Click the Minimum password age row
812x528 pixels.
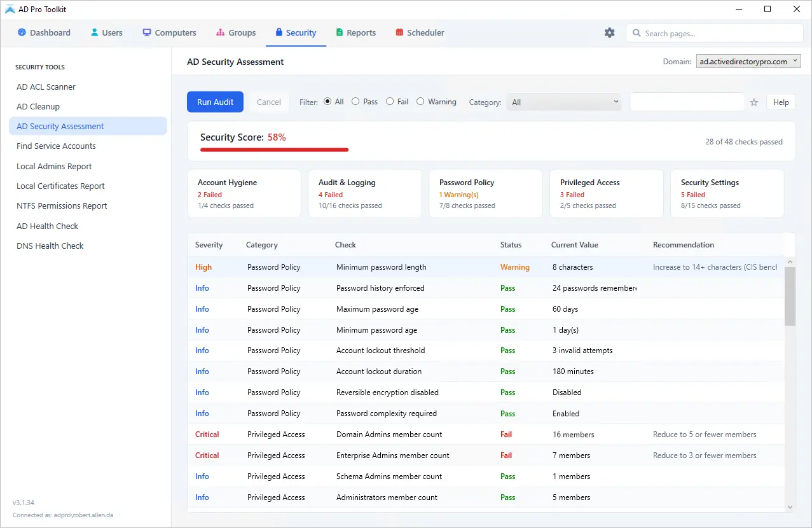point(486,330)
